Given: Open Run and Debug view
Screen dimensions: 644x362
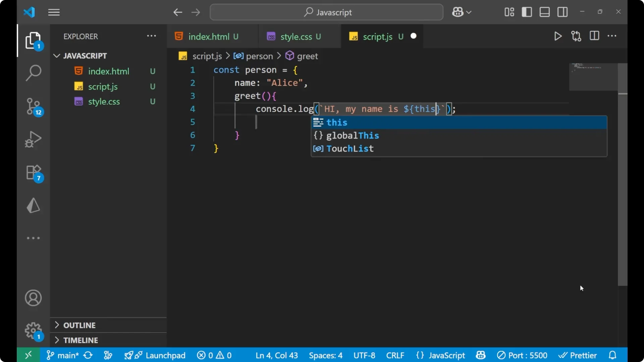Looking at the screenshot, I should [x=33, y=139].
